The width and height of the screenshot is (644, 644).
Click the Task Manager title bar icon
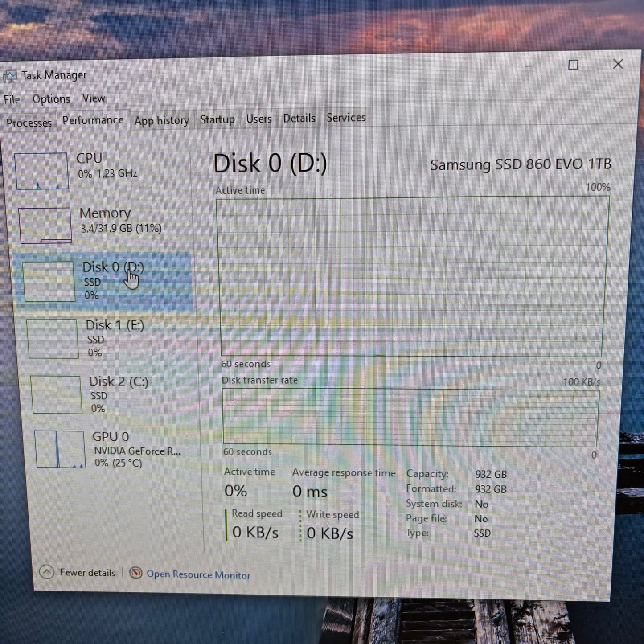[10, 76]
